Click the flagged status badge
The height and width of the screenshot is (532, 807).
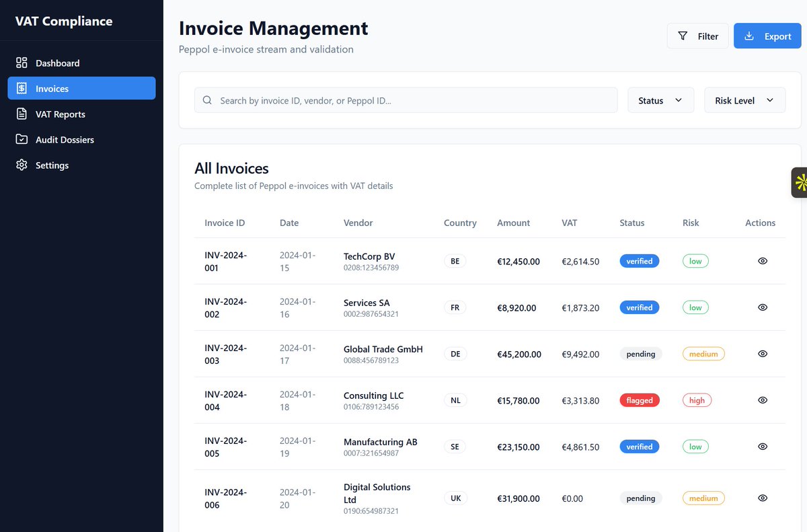tap(640, 400)
